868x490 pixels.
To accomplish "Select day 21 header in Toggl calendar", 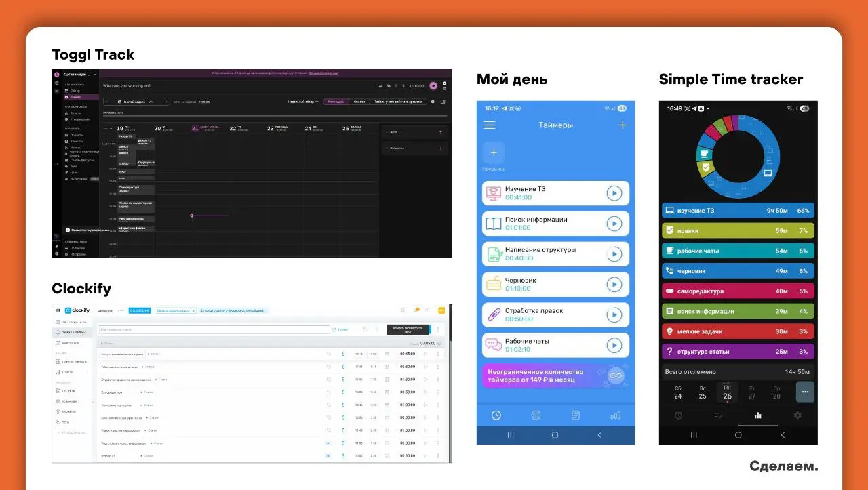I will click(206, 128).
